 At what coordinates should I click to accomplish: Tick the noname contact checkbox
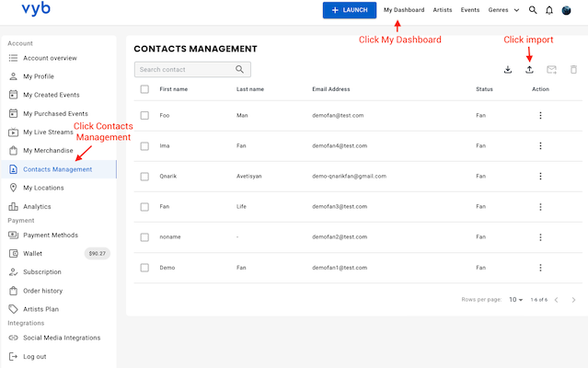coord(144,237)
